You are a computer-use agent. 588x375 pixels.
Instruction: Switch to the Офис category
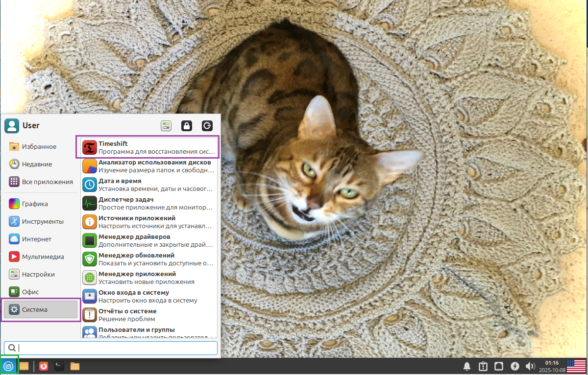point(34,291)
